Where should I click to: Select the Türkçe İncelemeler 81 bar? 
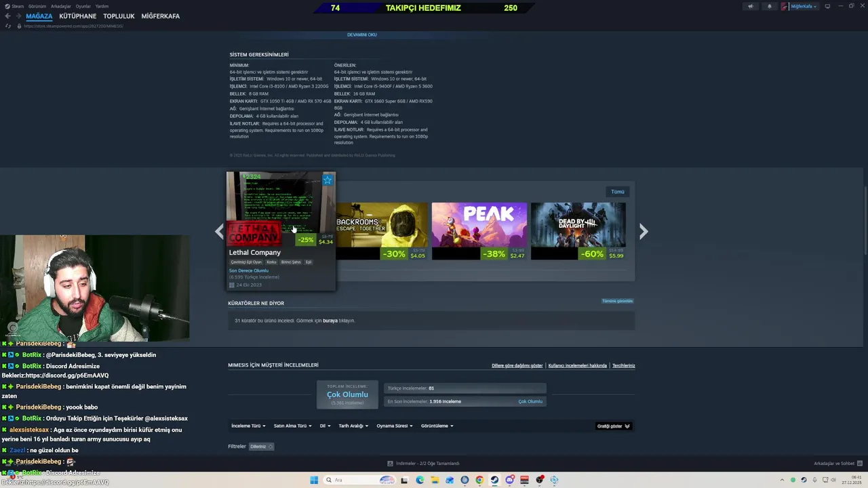[x=465, y=388]
